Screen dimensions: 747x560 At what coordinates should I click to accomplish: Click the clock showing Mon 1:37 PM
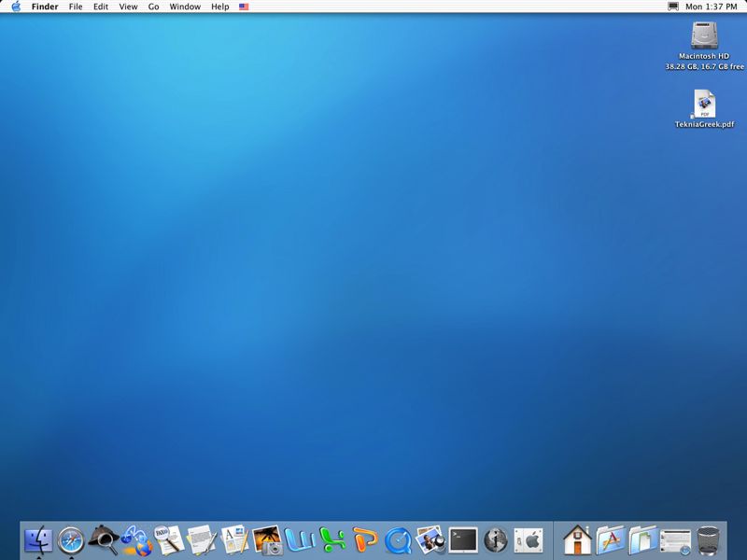(713, 7)
